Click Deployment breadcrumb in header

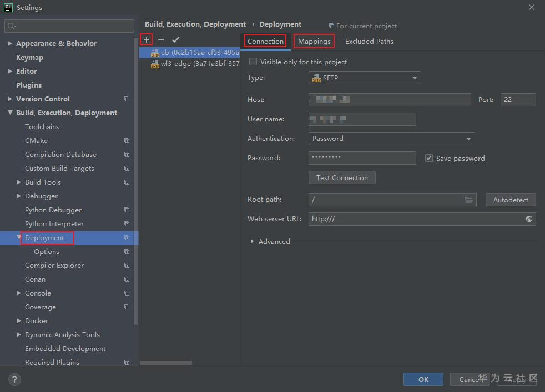(280, 24)
